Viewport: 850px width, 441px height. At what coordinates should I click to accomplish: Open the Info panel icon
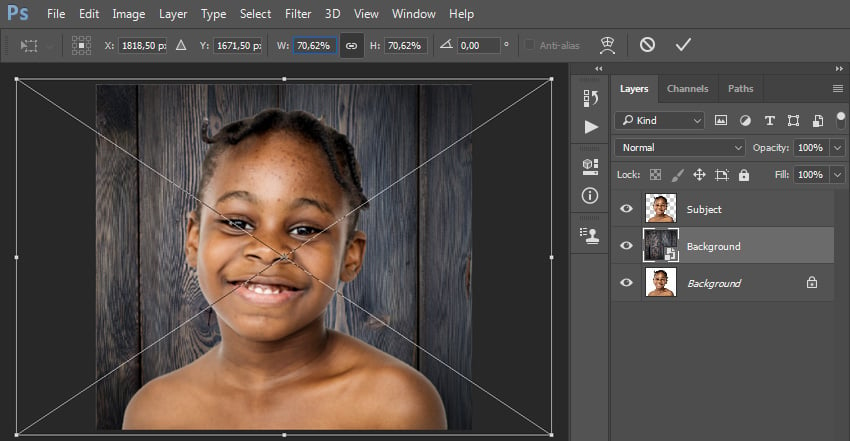pyautogui.click(x=590, y=196)
